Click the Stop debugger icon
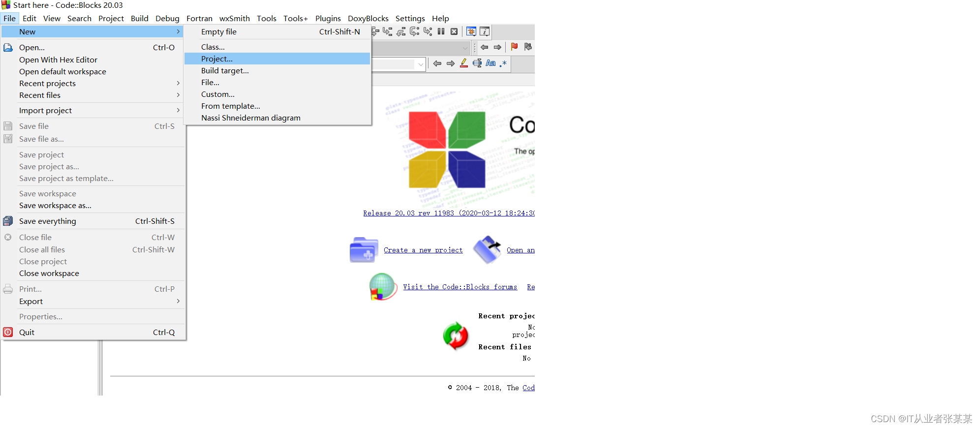 click(454, 31)
